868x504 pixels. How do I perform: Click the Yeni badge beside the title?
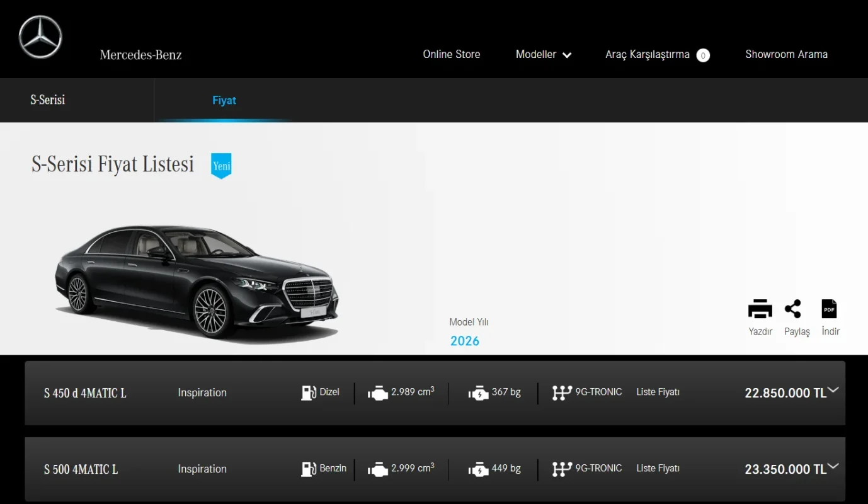[x=221, y=166]
